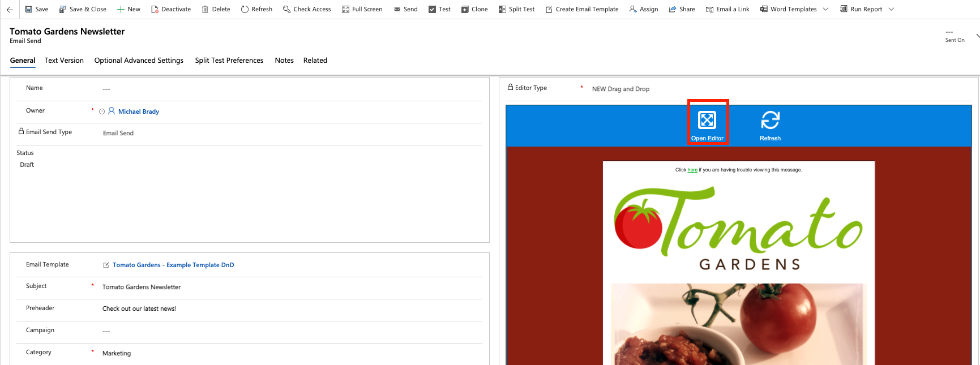Image resolution: width=980 pixels, height=365 pixels.
Task: Click lock icon beside Email Send Type
Action: pos(21,131)
